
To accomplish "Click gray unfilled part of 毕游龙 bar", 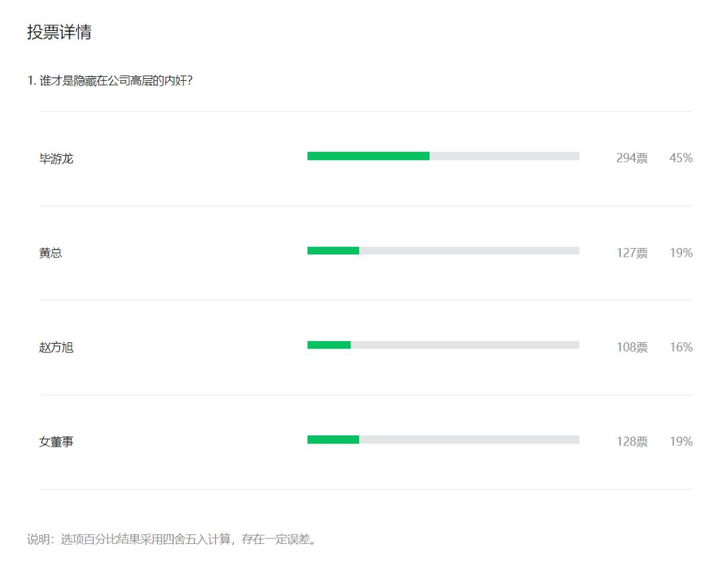I will (x=504, y=156).
